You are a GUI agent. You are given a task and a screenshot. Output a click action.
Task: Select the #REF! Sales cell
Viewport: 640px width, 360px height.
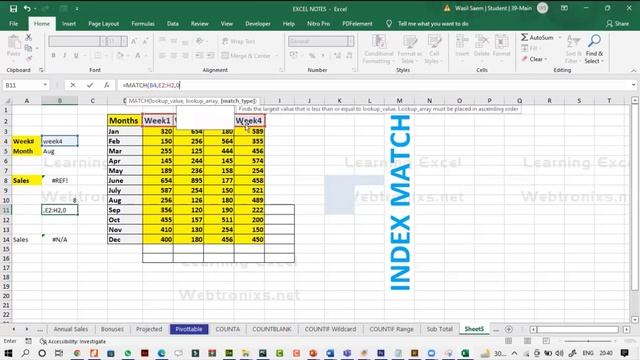(x=60, y=180)
